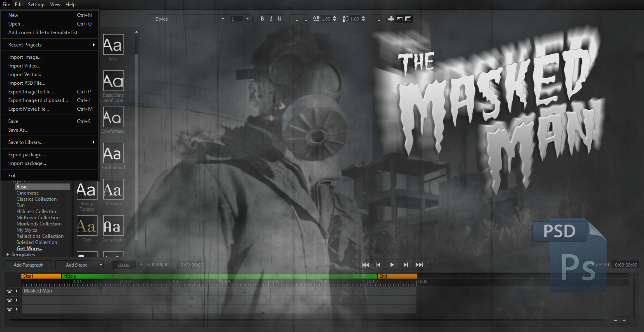Click the orange End timeline segment

(x=397, y=276)
